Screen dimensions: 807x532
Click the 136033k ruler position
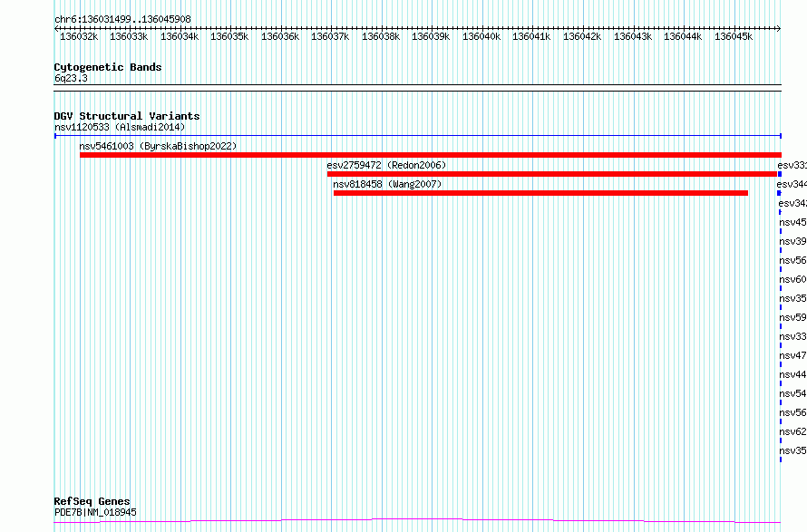click(x=129, y=36)
